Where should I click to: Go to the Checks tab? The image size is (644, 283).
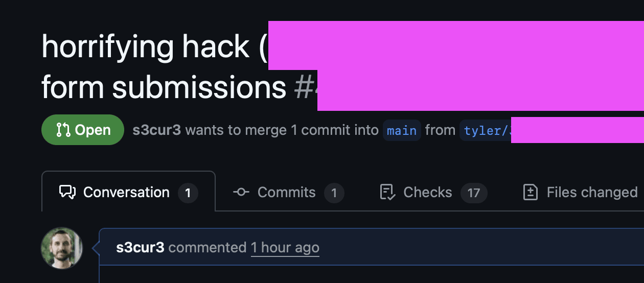[433, 192]
